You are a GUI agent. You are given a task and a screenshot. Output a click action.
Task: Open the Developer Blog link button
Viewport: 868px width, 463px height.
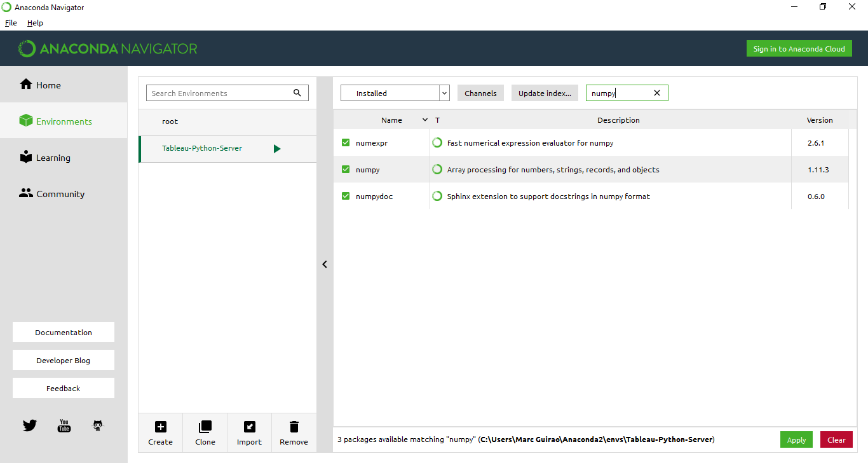[64, 360]
